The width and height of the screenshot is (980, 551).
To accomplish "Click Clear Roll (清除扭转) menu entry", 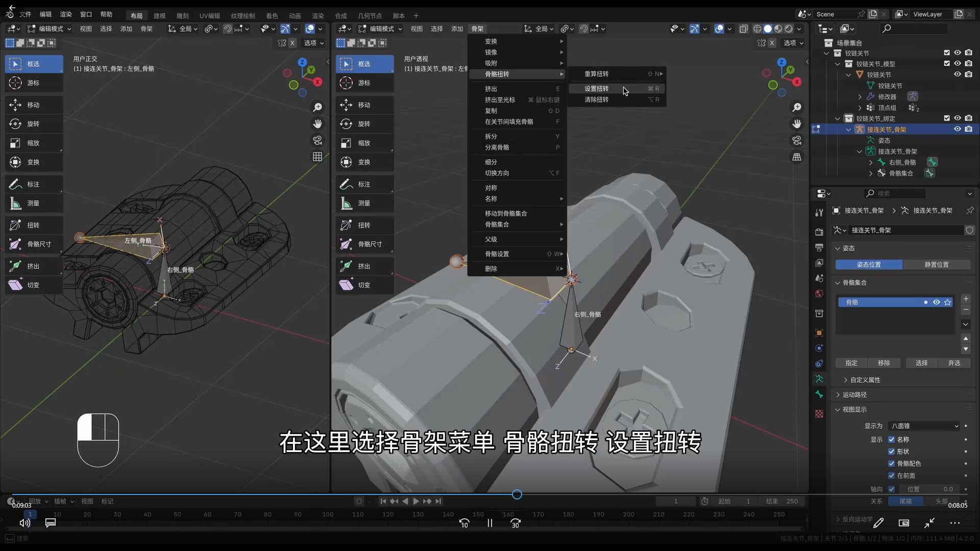I will coord(596,99).
